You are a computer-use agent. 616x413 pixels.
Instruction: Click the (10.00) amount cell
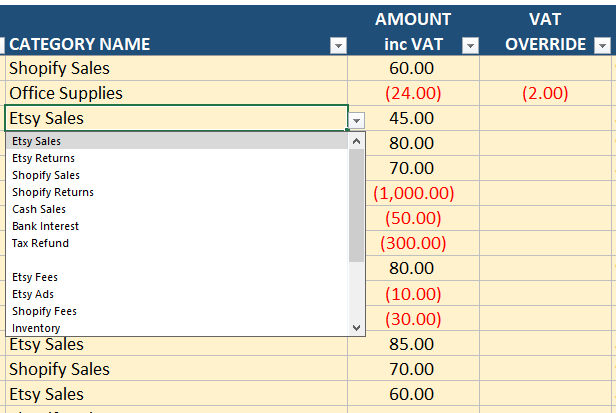(413, 294)
